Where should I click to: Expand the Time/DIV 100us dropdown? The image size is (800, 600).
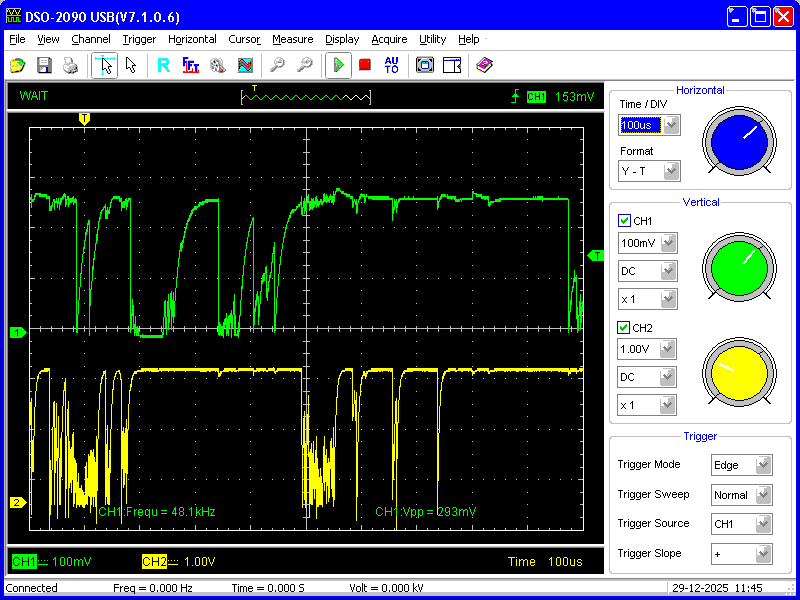671,125
